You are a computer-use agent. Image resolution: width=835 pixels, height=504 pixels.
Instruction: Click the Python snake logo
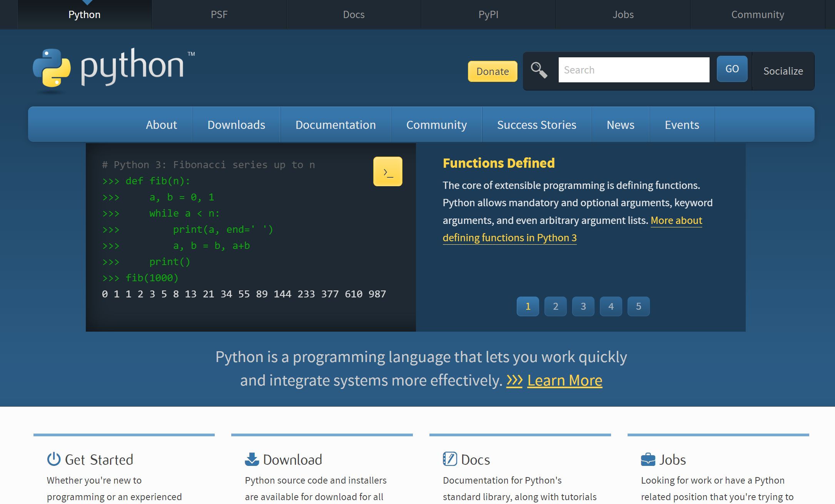pos(52,68)
